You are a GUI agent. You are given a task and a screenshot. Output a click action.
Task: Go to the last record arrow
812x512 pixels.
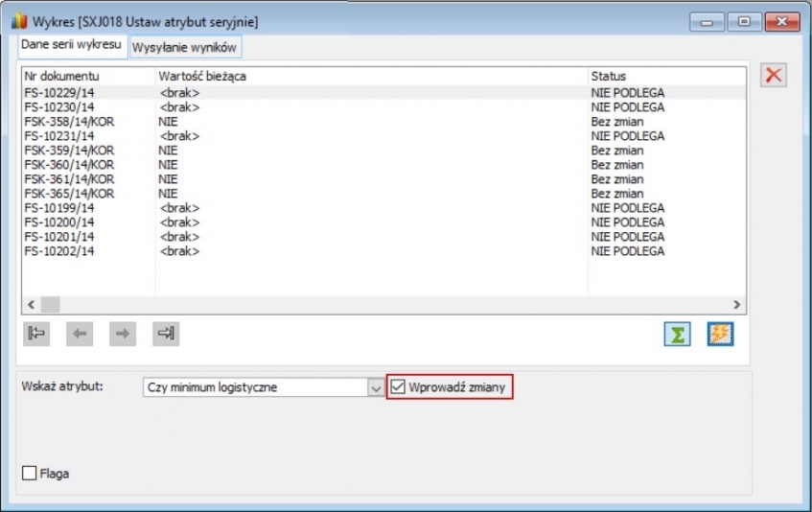166,334
